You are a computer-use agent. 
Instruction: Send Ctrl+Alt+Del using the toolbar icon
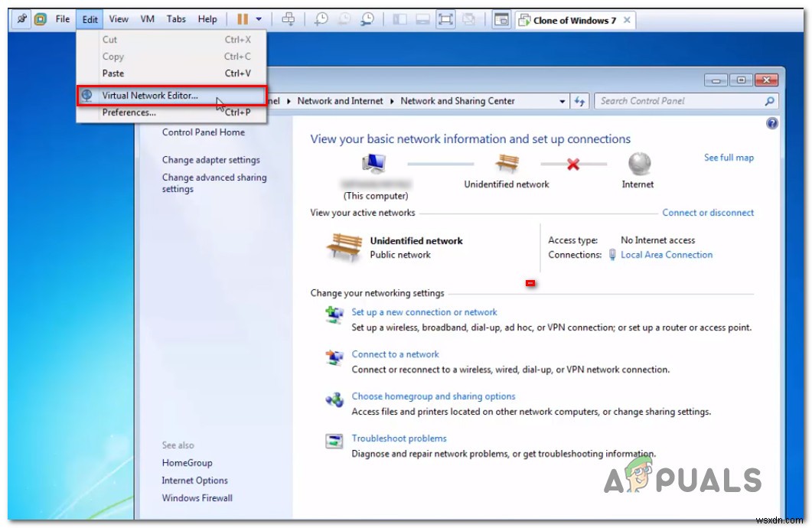[289, 18]
